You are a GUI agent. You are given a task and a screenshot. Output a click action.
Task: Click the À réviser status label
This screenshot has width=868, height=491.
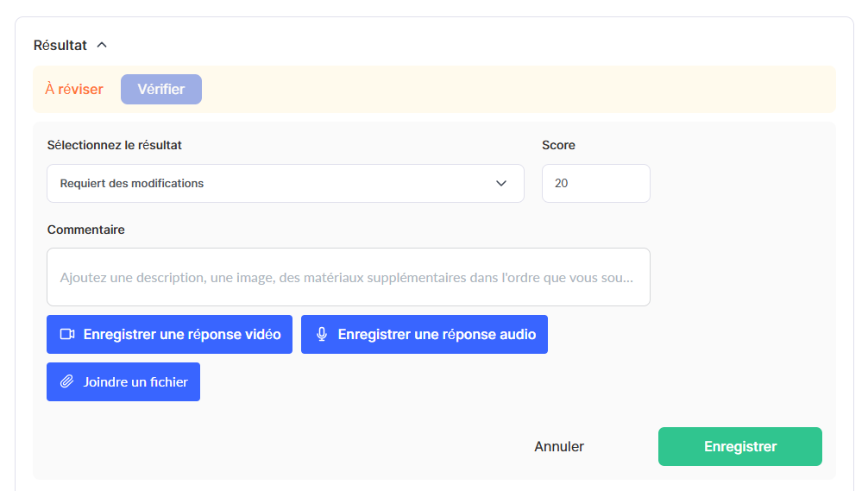(74, 89)
